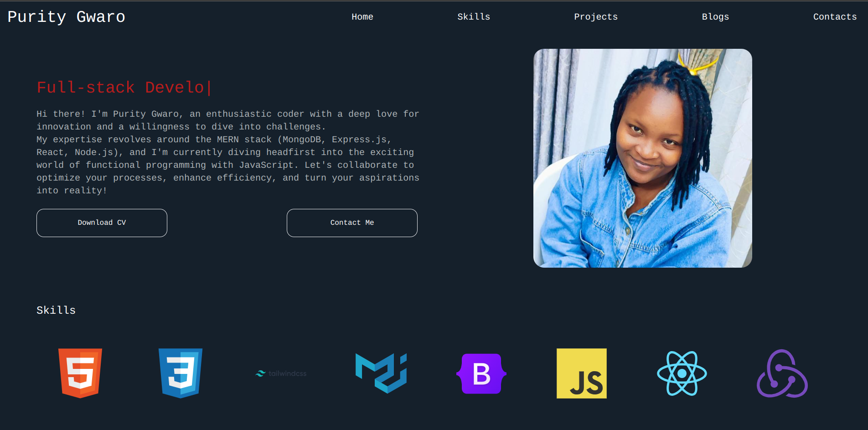This screenshot has height=430, width=868.
Task: Click the Material UI skill icon
Action: point(381,373)
